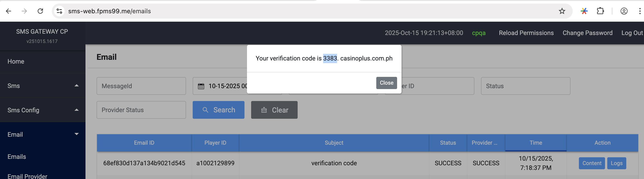Open the browser extensions puzzle icon
The width and height of the screenshot is (644, 179).
pos(600,11)
